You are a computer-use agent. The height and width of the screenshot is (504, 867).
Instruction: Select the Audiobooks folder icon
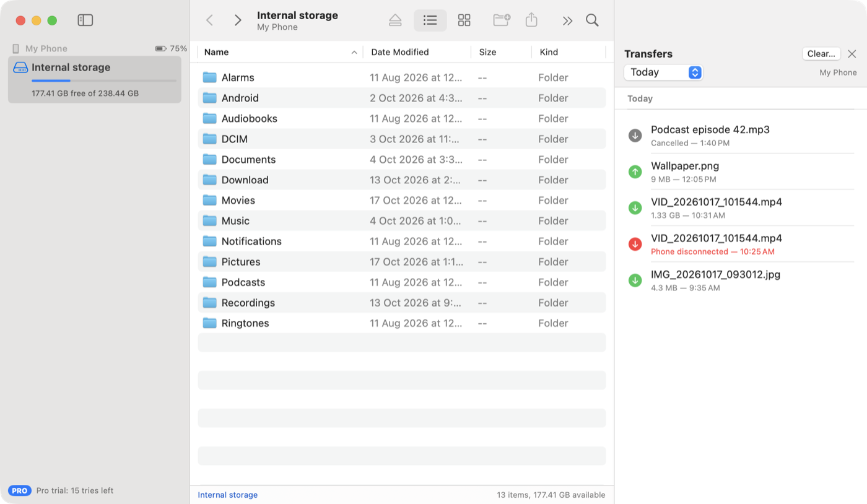click(x=210, y=118)
